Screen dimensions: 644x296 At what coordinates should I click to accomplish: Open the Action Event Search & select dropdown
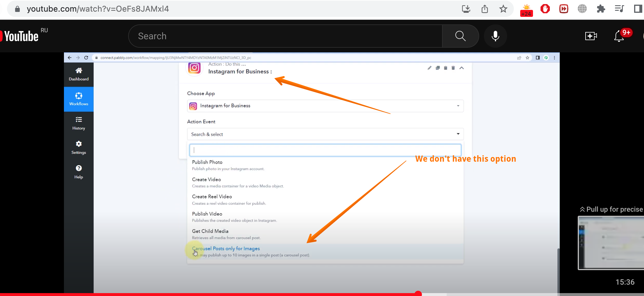325,134
